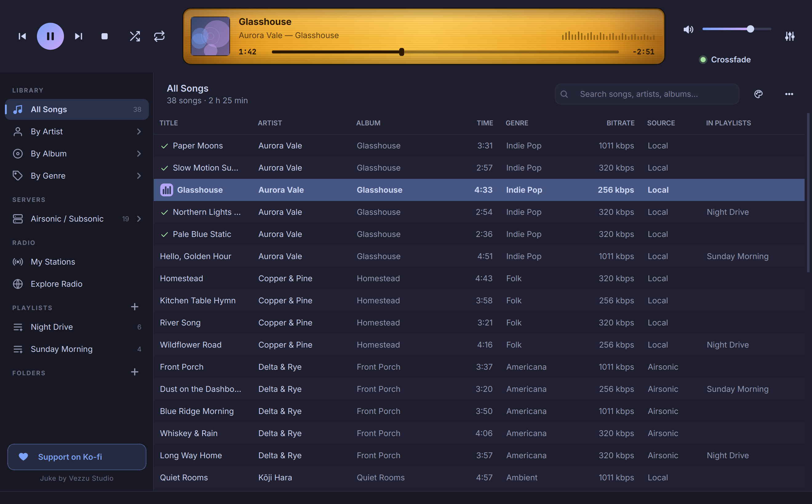This screenshot has height=504, width=812.
Task: Click the By Artist person icon
Action: [18, 132]
